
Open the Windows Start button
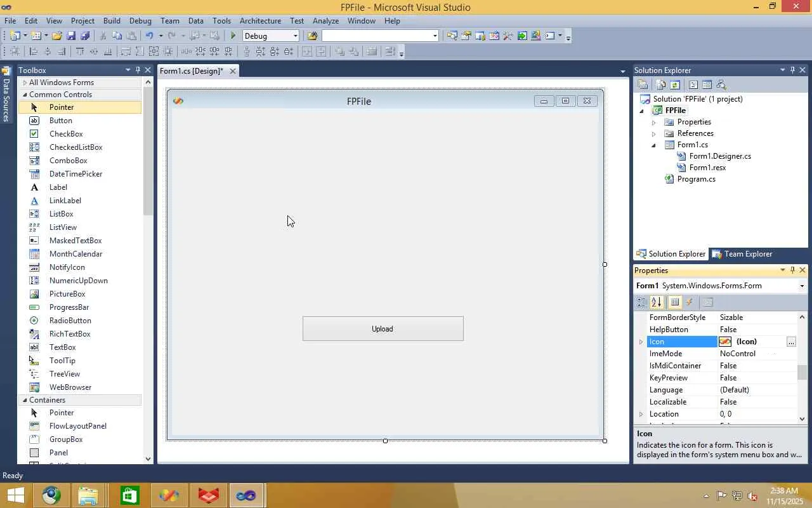point(15,495)
